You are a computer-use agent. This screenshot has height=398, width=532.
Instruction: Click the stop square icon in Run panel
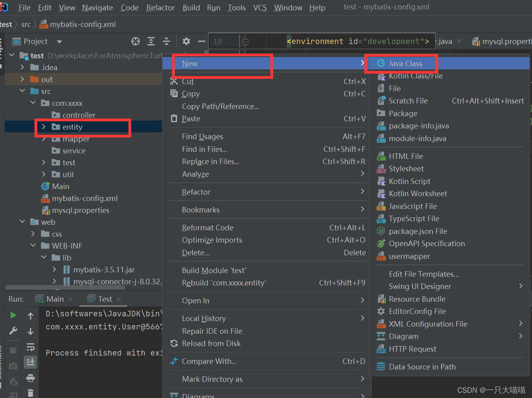point(13,350)
